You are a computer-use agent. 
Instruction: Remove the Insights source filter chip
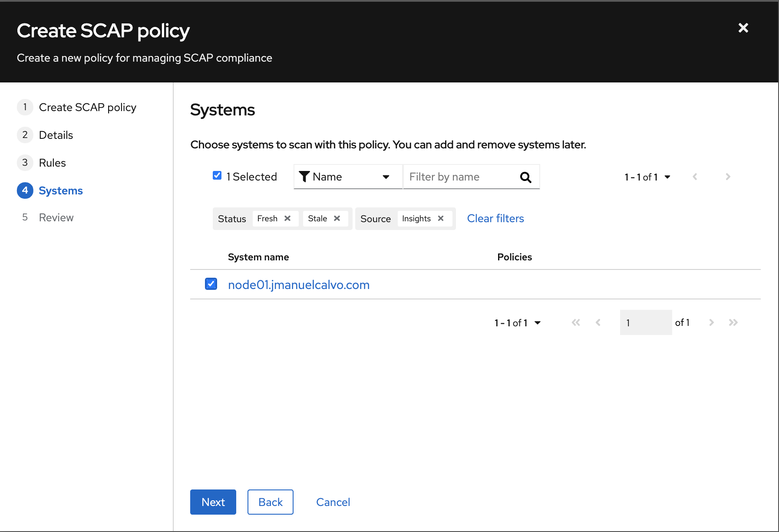click(x=441, y=218)
